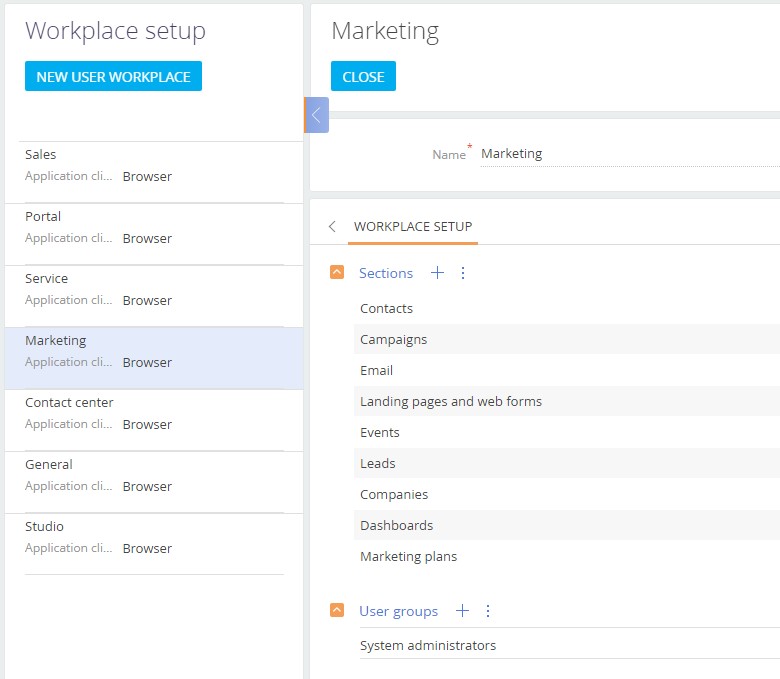Select the System administrators user group
The height and width of the screenshot is (679, 780).
(x=428, y=646)
